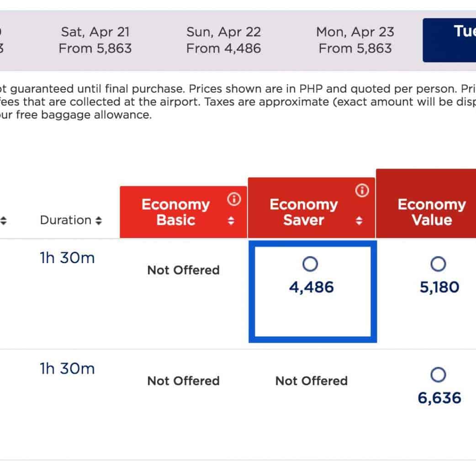This screenshot has width=476, height=476.
Task: Open the Mon, Apr 23 date tab
Action: 355,40
